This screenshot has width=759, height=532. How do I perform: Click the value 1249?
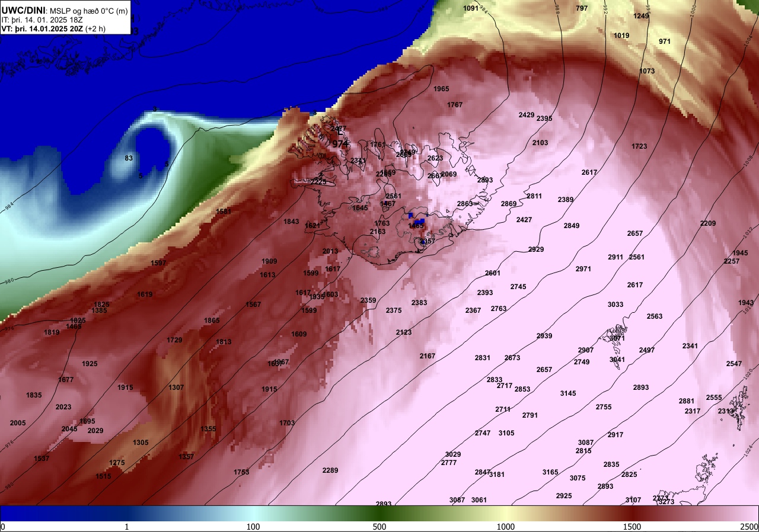tap(641, 16)
